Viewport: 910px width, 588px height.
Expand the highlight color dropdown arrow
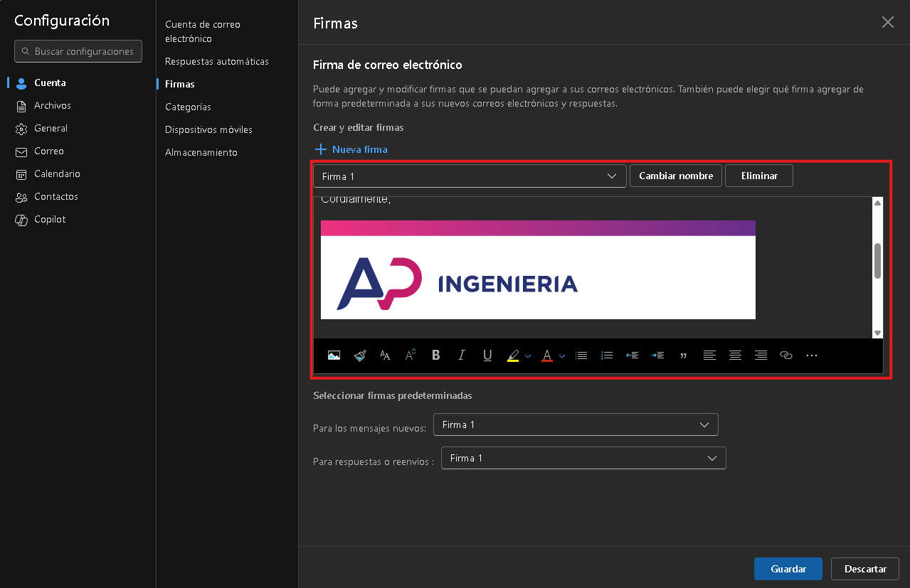point(528,356)
